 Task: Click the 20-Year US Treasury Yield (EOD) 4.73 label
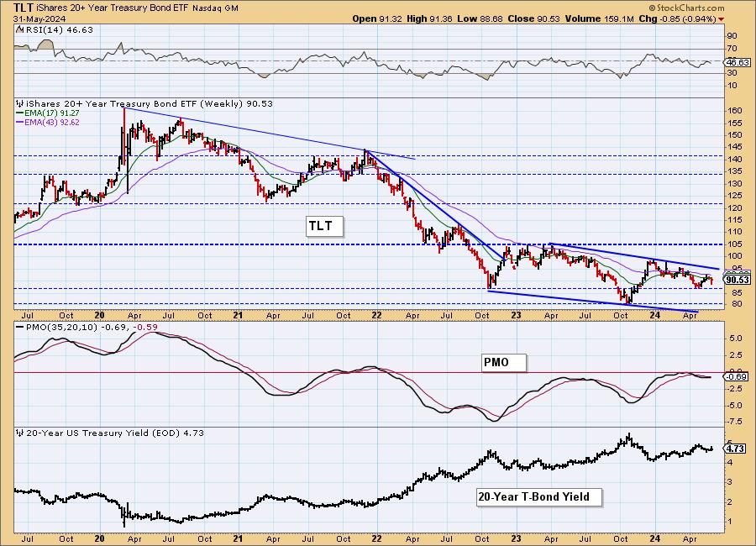click(x=115, y=433)
